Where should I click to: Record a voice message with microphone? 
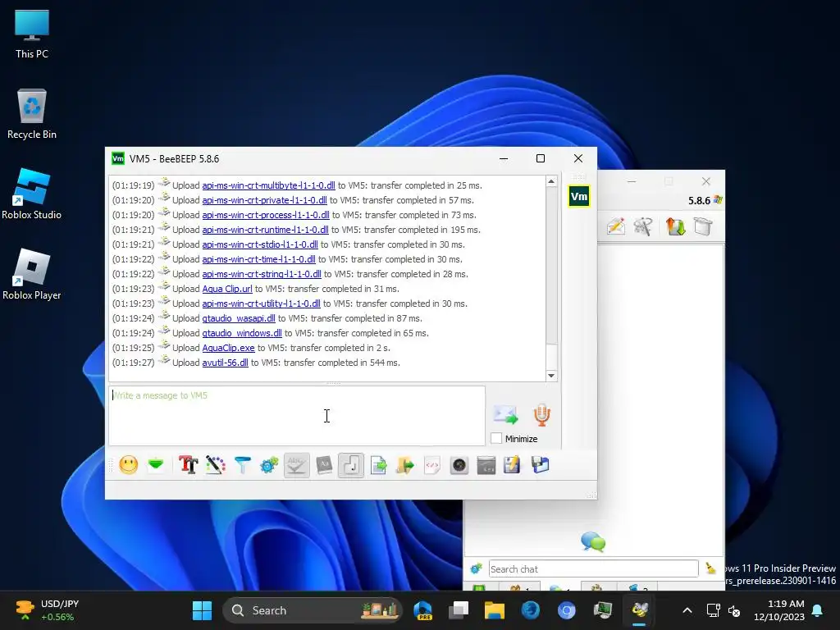[x=541, y=415]
